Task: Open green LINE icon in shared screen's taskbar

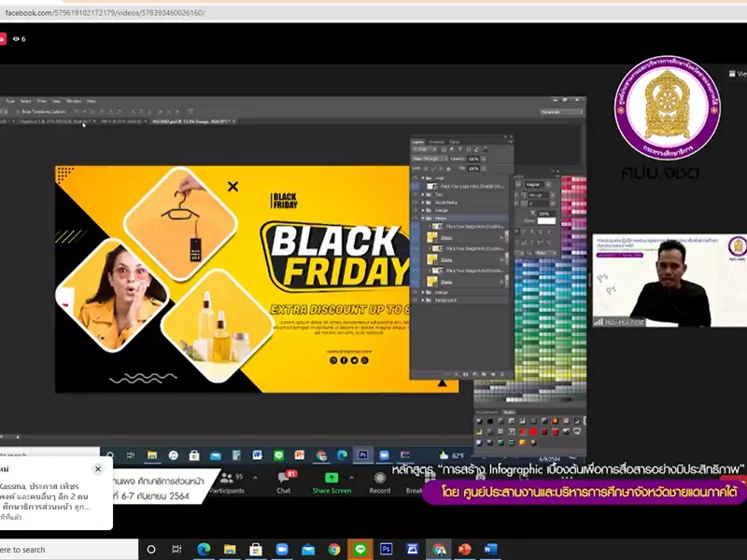Action: pos(278,455)
